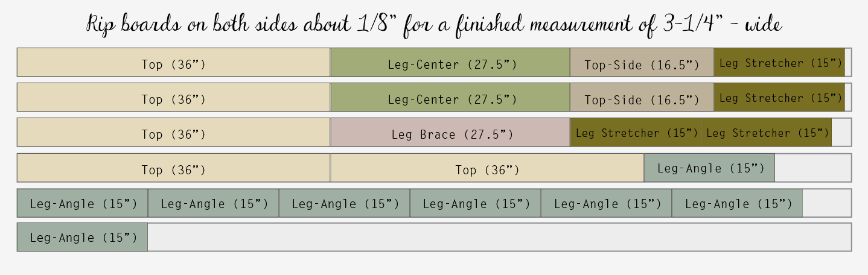868x275 pixels.
Task: Click the left Leg Stretcher in third row
Action: [x=636, y=133]
